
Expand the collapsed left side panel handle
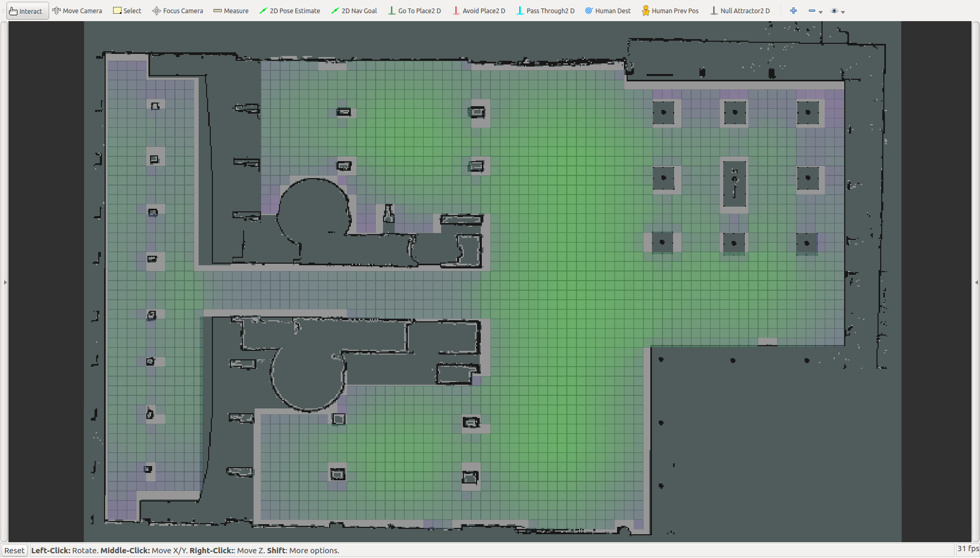[x=5, y=282]
